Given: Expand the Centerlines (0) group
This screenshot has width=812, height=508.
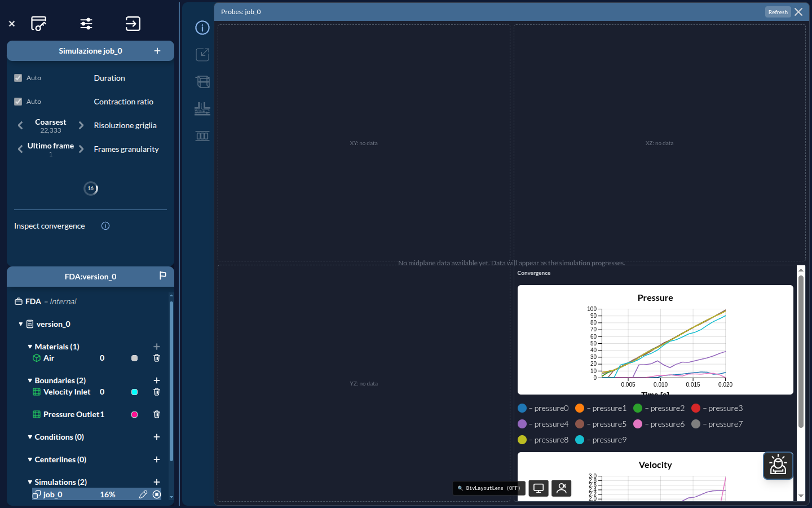Looking at the screenshot, I should click(x=30, y=459).
